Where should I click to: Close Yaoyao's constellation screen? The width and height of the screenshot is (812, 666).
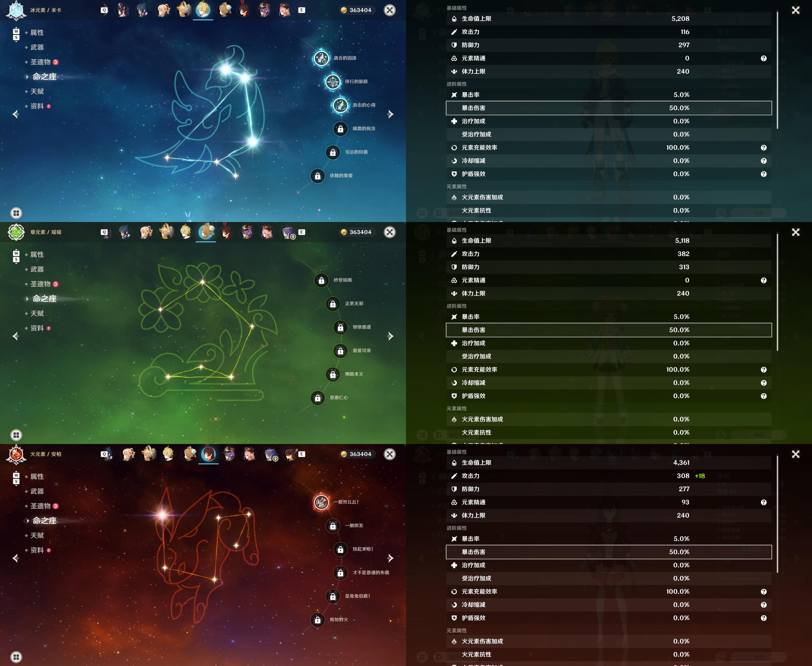pyautogui.click(x=390, y=232)
